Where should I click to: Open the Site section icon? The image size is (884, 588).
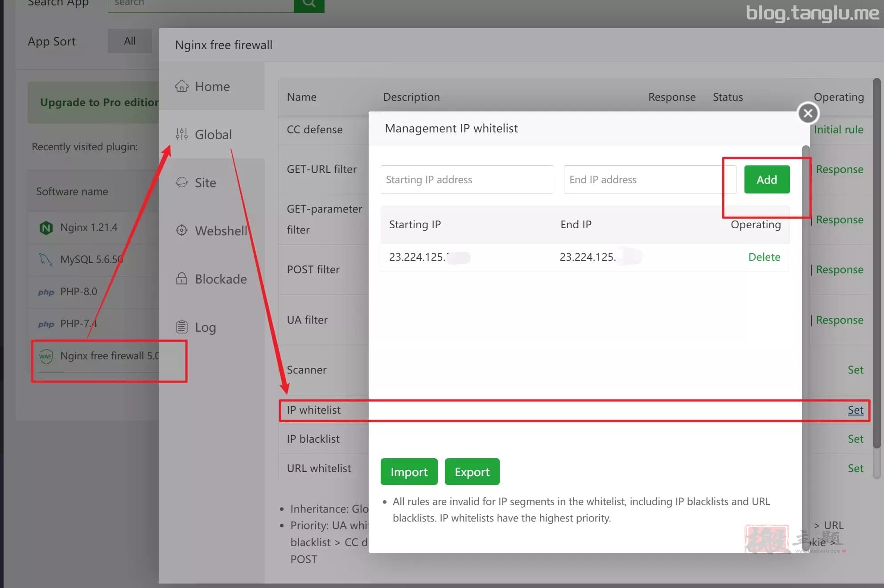click(x=181, y=182)
